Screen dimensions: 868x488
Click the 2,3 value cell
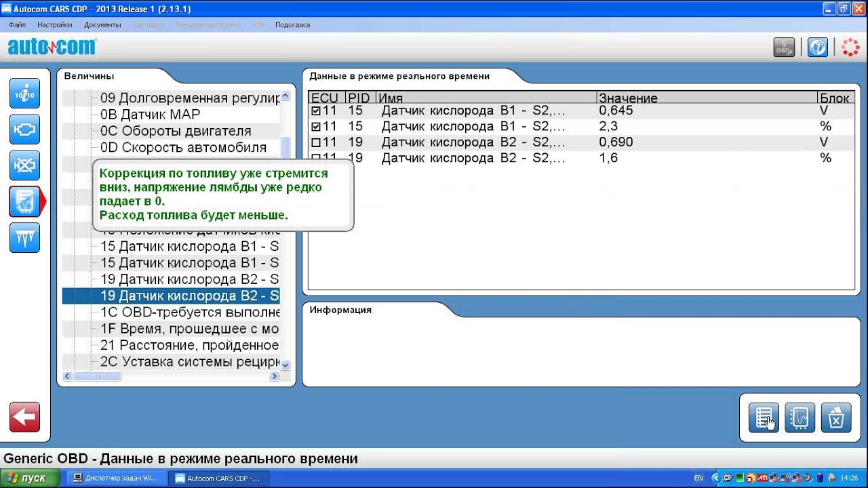click(608, 126)
